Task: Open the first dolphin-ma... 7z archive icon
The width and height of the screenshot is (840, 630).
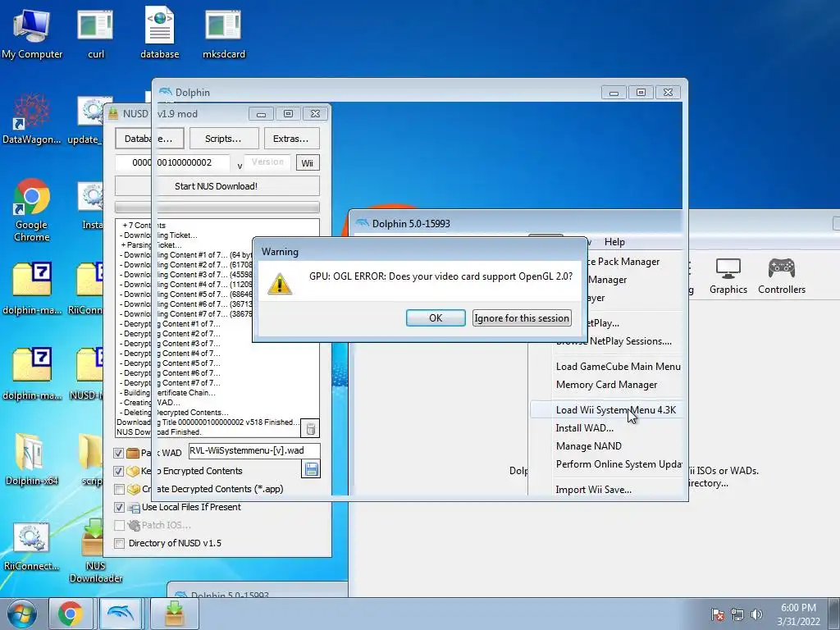Action: (x=32, y=287)
